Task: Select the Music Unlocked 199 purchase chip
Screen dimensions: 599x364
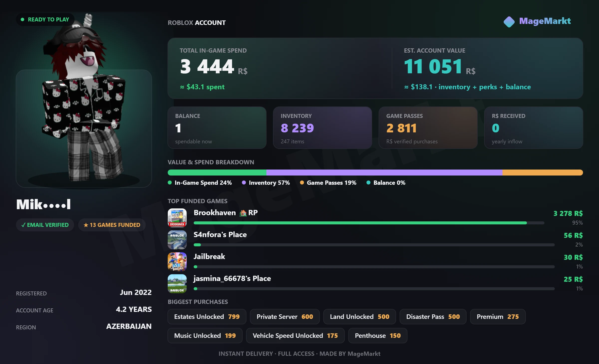Action: coord(205,336)
